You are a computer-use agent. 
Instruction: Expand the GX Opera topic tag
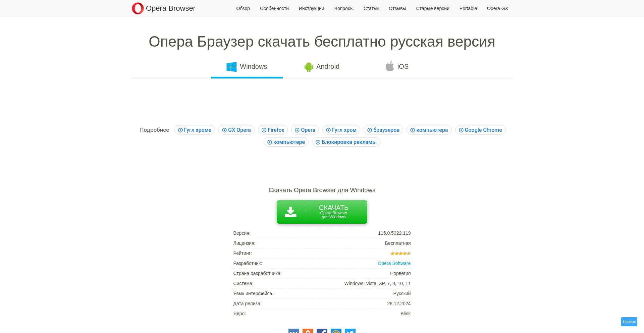point(236,130)
